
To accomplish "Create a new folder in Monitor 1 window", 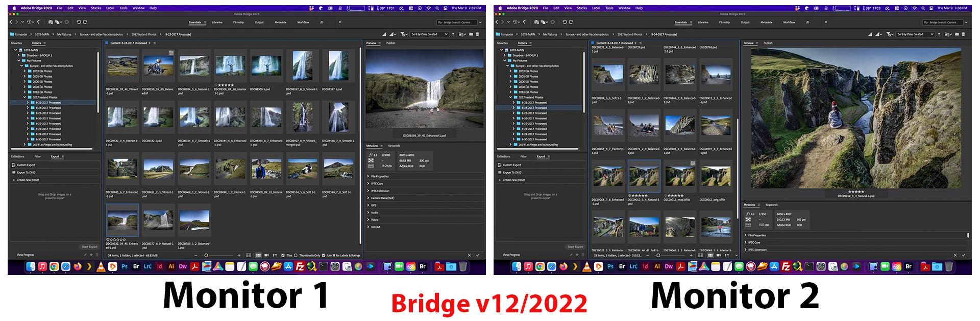I will point(472,34).
